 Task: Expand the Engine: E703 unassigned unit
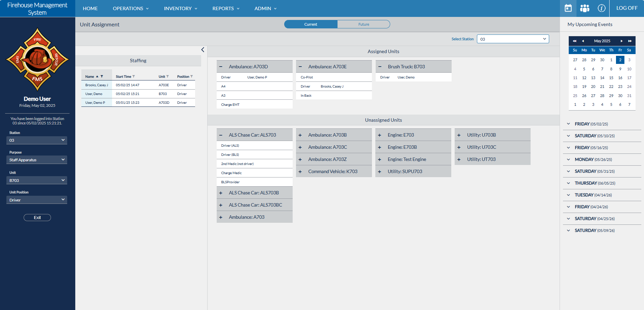point(379,135)
